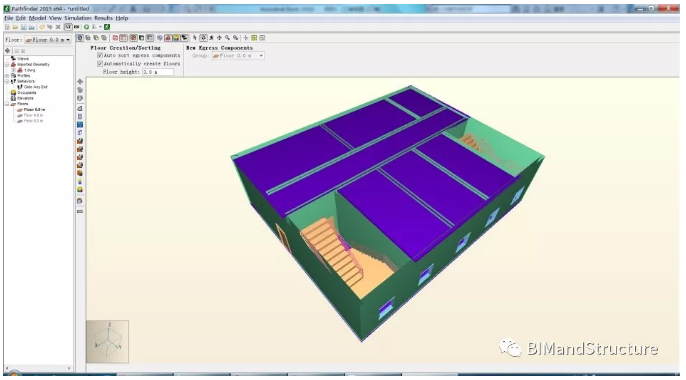Click the green grid icon in view toolbar
This screenshot has width=686, height=380.
[254, 38]
